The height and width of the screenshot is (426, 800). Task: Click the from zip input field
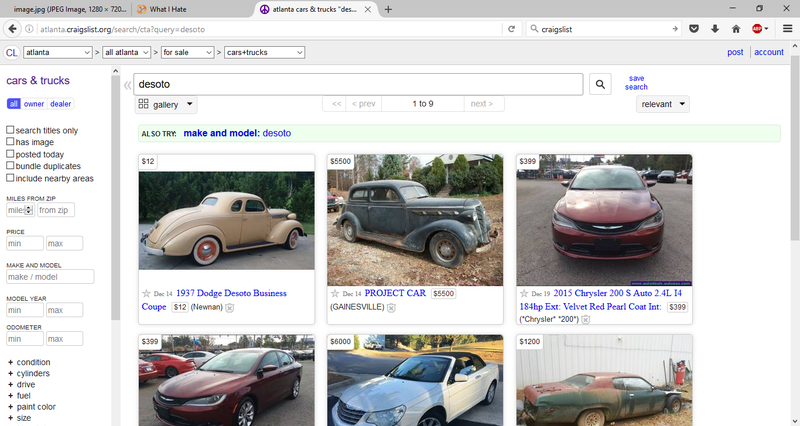(x=56, y=210)
